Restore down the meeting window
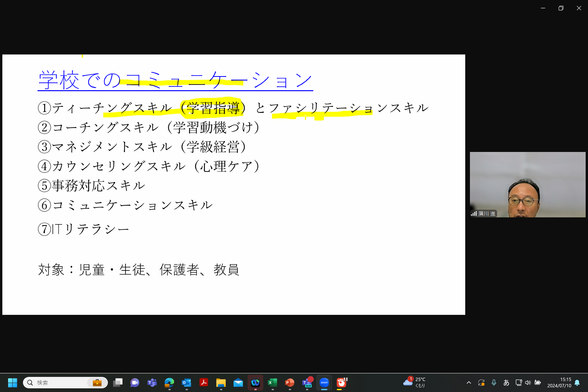The image size is (588, 392). click(x=561, y=8)
